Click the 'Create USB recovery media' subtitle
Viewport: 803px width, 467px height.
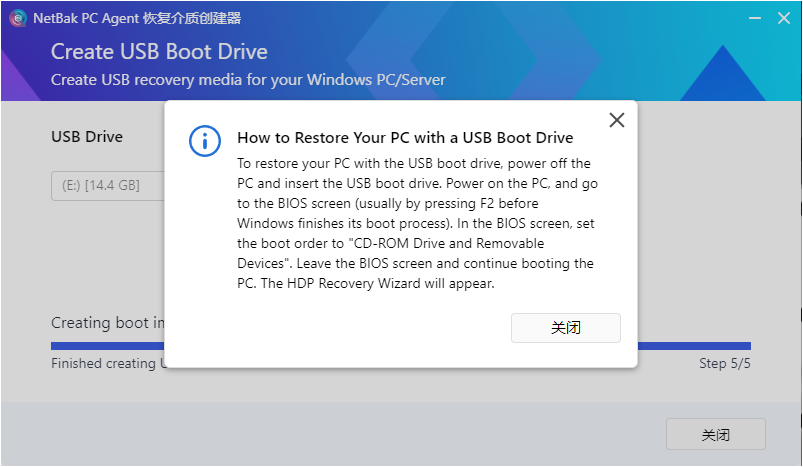point(248,80)
